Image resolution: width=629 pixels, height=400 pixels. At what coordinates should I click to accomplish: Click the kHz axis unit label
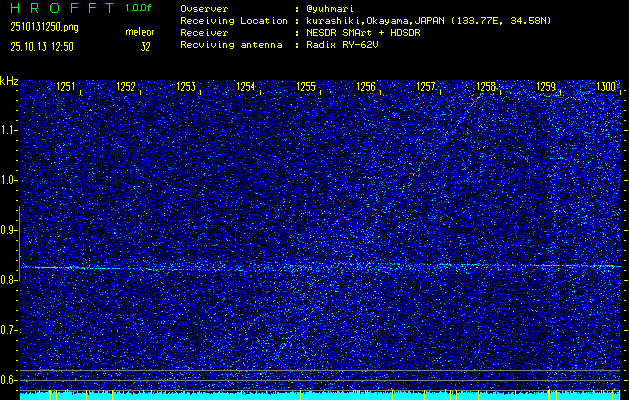10,81
